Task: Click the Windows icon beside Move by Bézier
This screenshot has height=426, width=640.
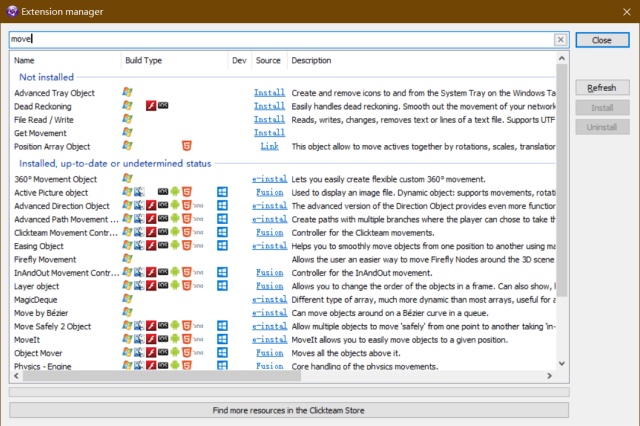Action: coord(127,312)
